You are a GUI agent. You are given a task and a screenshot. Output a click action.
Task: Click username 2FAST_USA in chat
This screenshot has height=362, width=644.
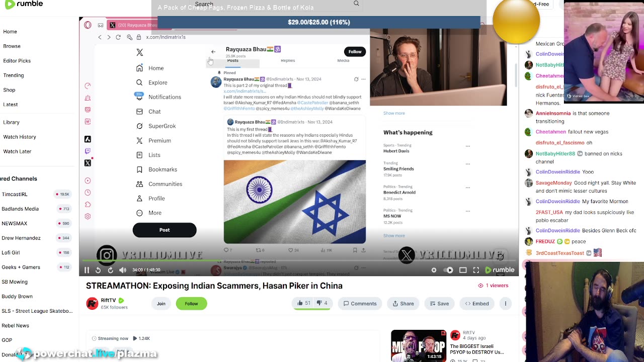[549, 212]
